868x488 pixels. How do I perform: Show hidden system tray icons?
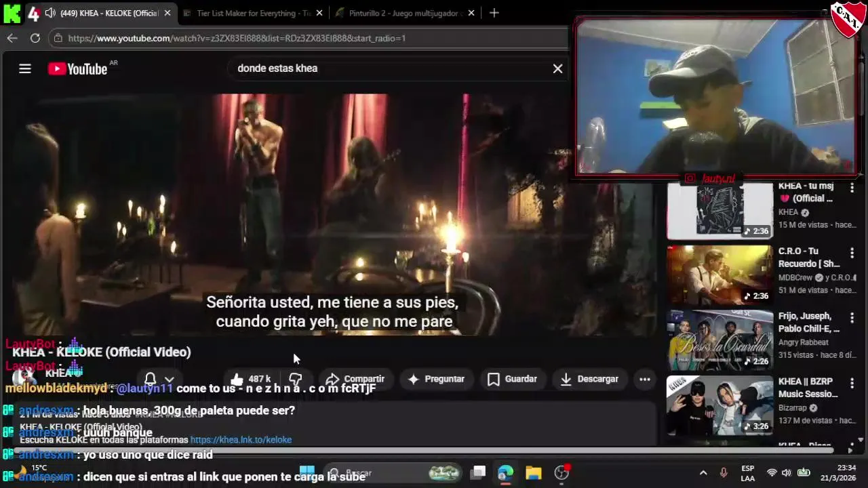[703, 472]
